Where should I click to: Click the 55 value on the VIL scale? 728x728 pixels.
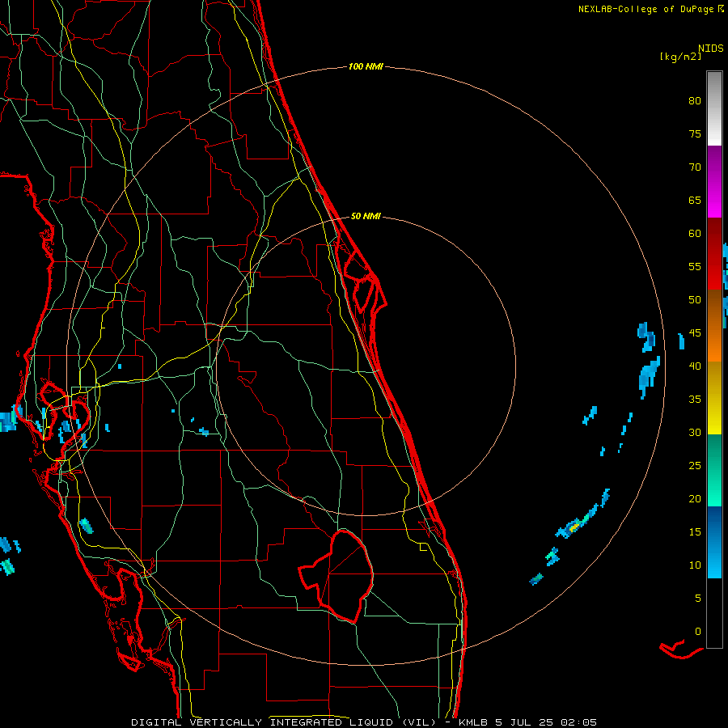point(695,267)
